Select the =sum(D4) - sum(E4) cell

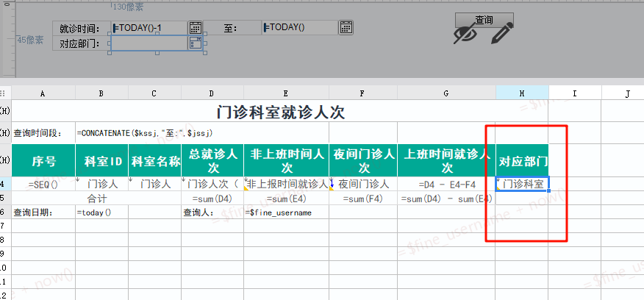coord(446,199)
